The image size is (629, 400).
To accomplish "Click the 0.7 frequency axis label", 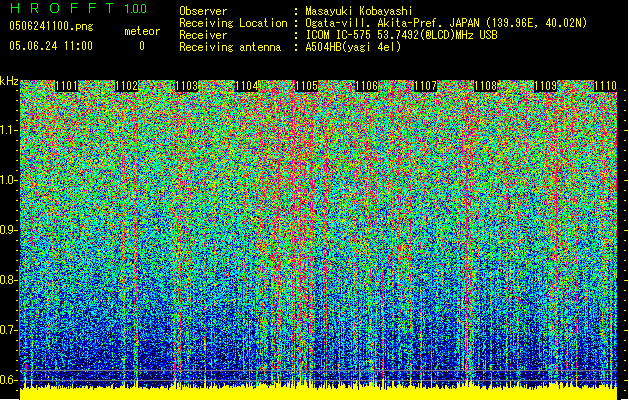I will pyautogui.click(x=9, y=330).
